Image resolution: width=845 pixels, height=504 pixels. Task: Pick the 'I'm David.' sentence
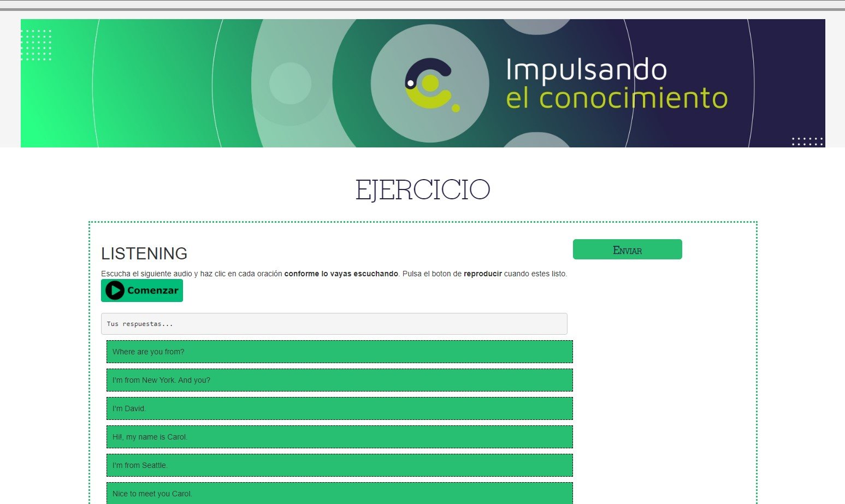(339, 408)
